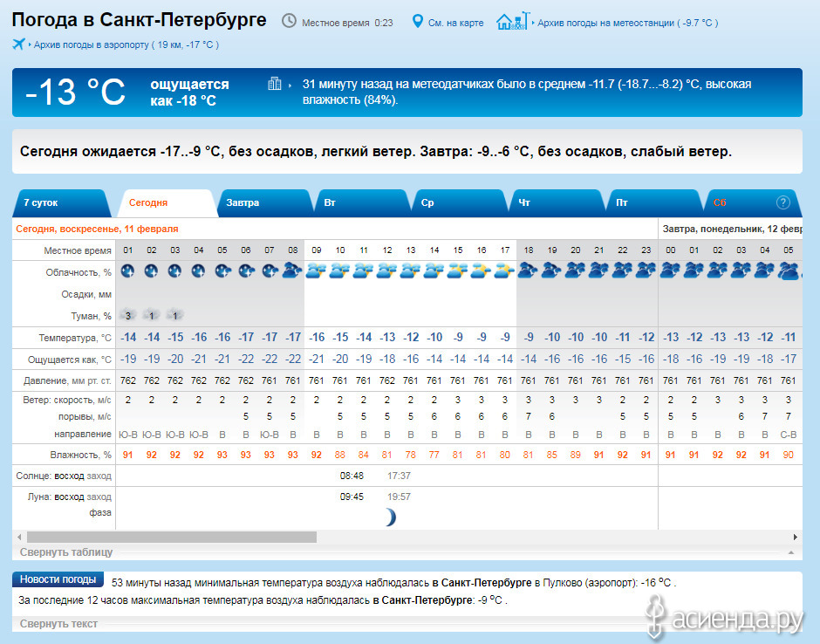The image size is (820, 644).
Task: Click the sun-and-cloud icon for hour 17
Action: 504,271
